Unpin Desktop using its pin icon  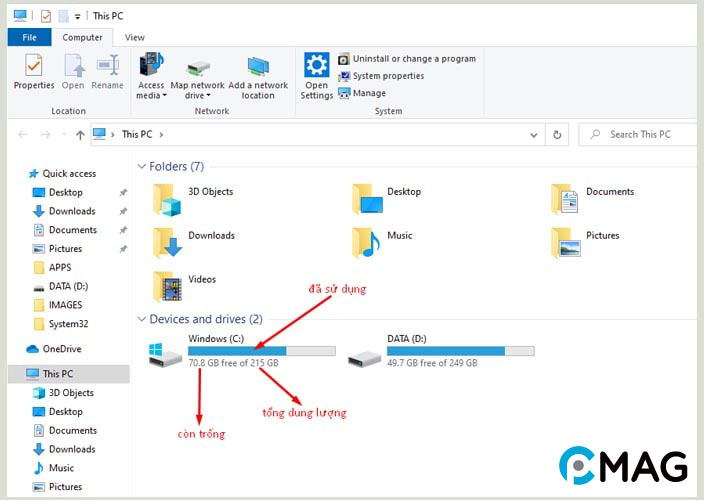click(x=123, y=193)
